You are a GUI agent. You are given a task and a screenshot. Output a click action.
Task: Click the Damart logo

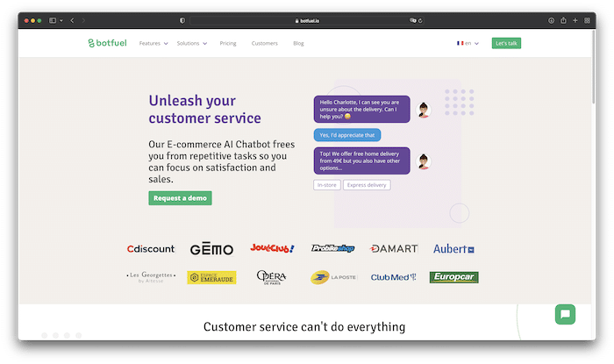tap(394, 248)
